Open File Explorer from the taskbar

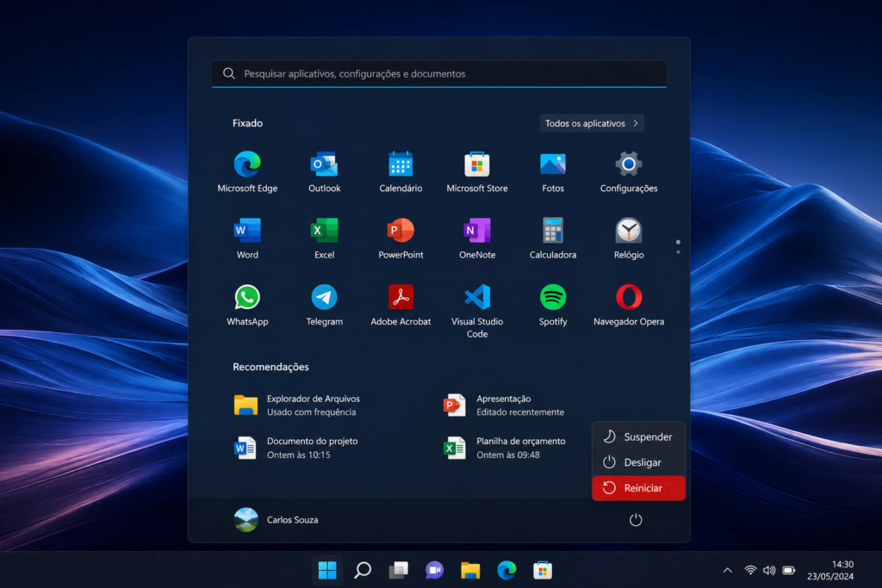(470, 570)
